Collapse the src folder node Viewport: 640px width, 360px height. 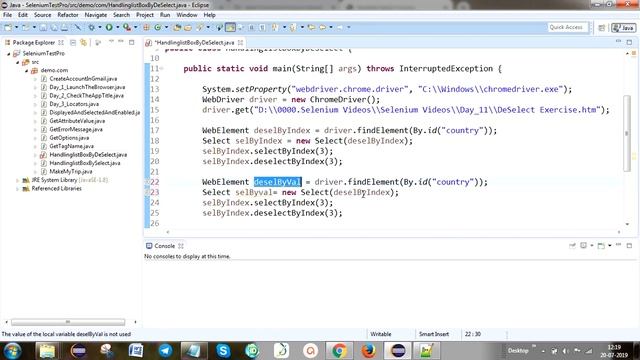(x=18, y=62)
